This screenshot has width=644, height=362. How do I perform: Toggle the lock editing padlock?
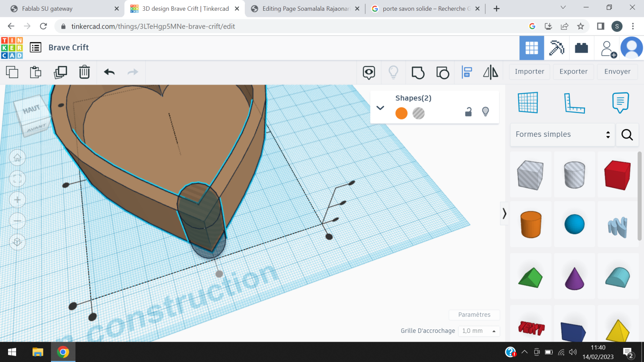click(468, 112)
